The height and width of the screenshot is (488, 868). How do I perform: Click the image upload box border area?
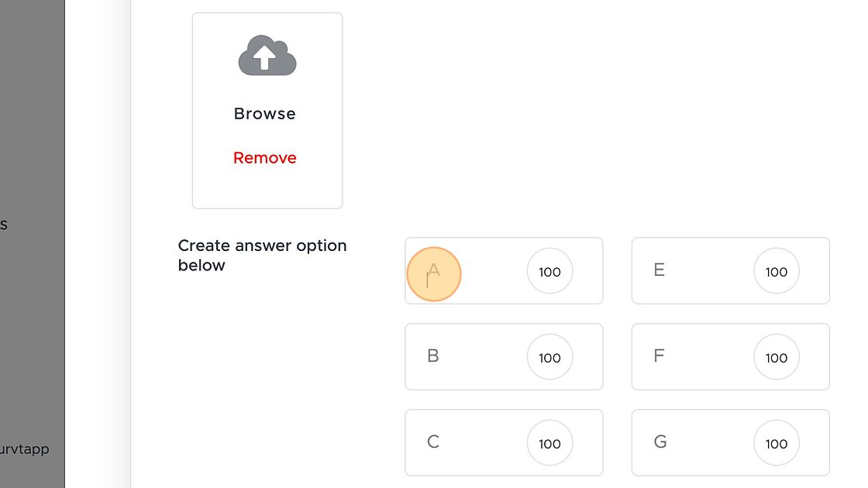tap(267, 111)
